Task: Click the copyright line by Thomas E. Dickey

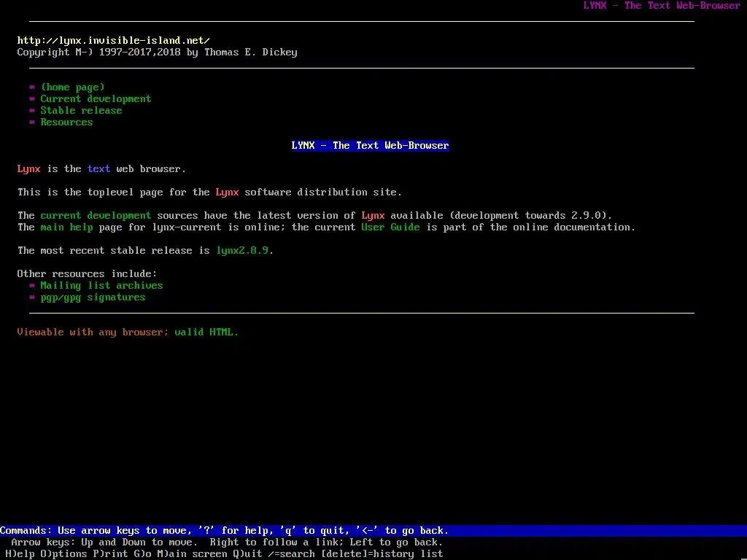Action: coord(158,52)
